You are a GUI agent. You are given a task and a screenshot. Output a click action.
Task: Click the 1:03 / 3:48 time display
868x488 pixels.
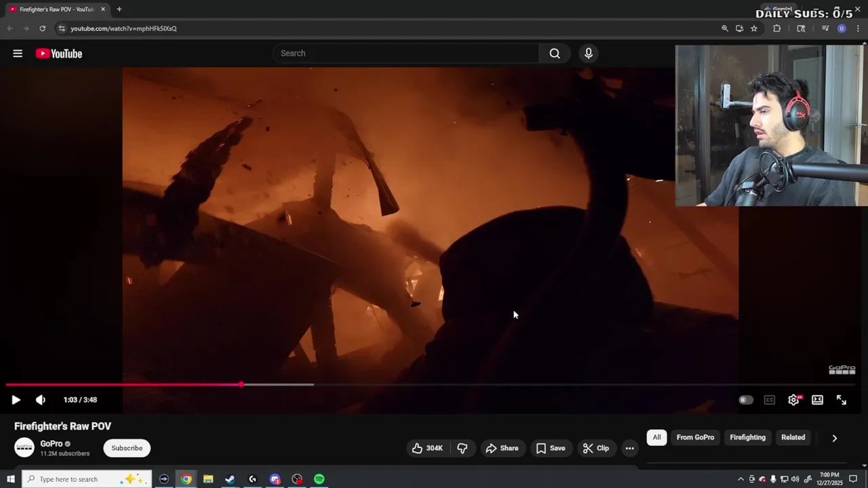(80, 400)
